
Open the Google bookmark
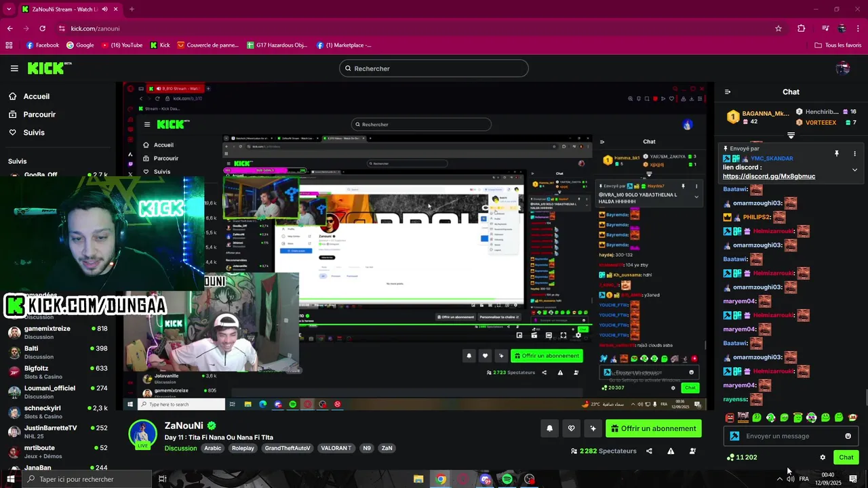click(x=80, y=45)
